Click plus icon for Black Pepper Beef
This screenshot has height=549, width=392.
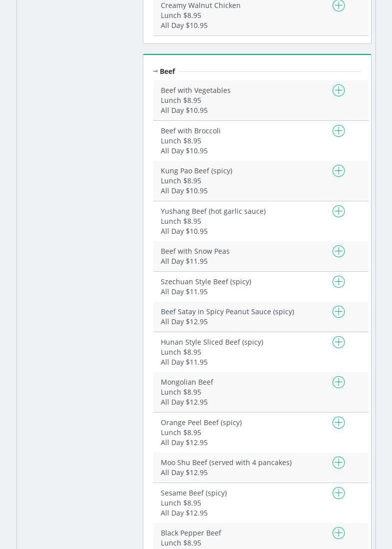(x=339, y=533)
